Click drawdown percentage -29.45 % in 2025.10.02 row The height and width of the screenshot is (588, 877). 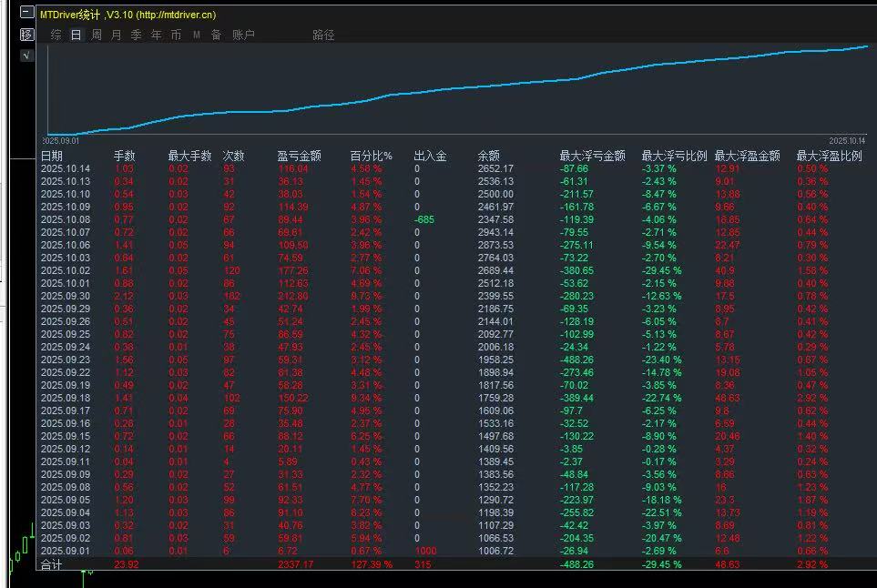(x=662, y=270)
